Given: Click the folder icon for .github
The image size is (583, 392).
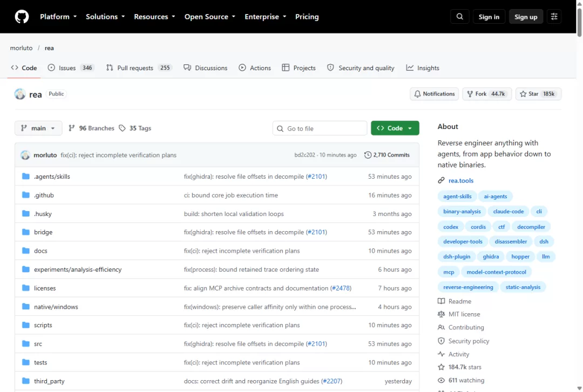Looking at the screenshot, I should [26, 195].
